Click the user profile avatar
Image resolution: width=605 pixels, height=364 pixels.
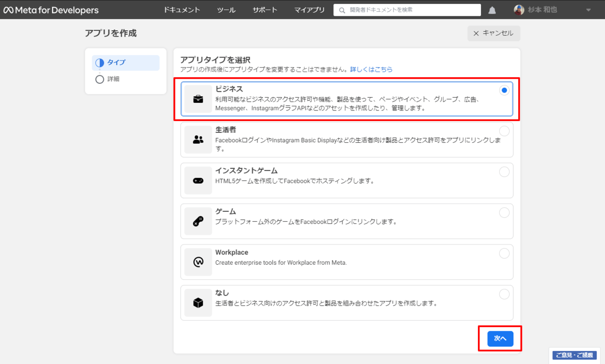519,10
